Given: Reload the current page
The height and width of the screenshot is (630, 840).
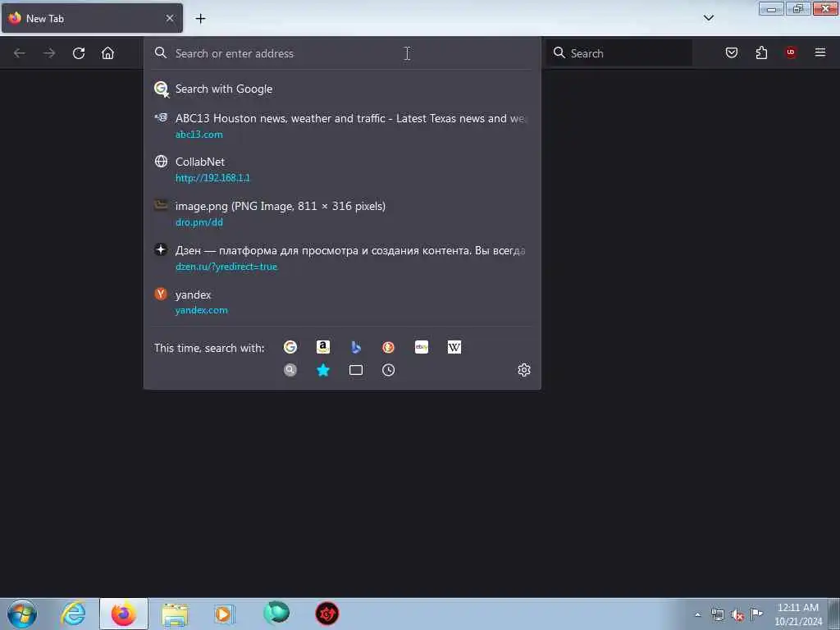Looking at the screenshot, I should pyautogui.click(x=79, y=53).
